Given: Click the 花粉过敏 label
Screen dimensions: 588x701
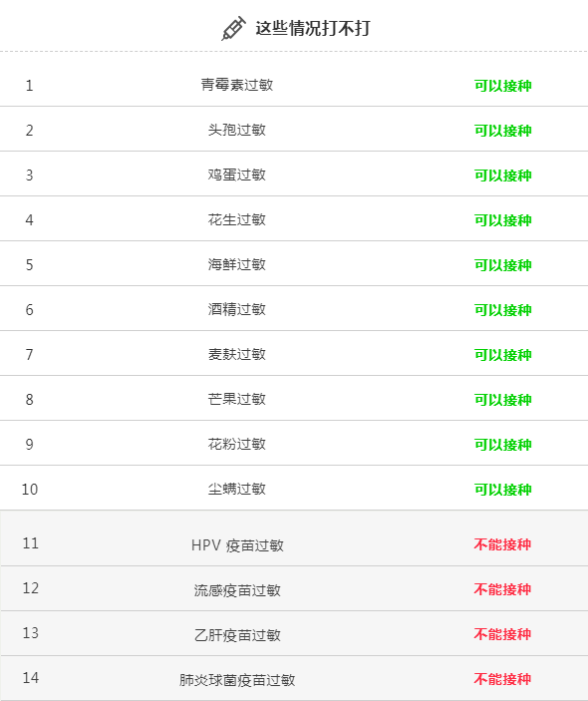Looking at the screenshot, I should 237,444.
